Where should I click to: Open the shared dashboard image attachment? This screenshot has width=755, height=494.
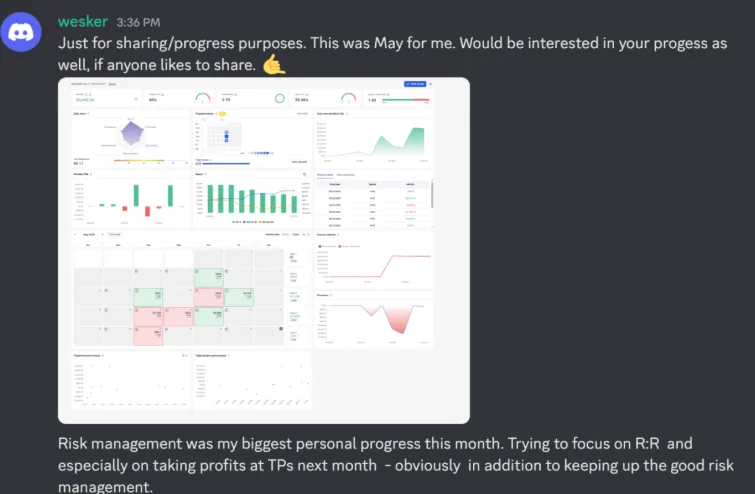coord(264,250)
